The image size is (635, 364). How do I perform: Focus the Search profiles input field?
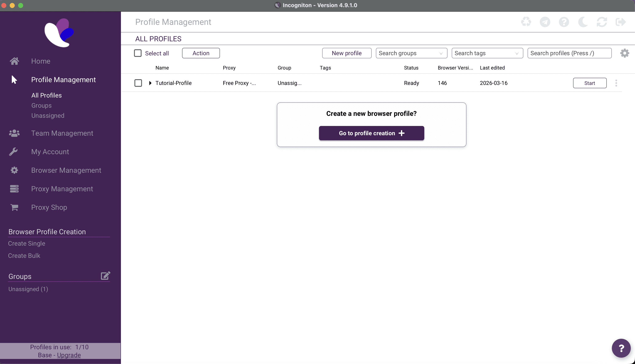click(x=569, y=53)
